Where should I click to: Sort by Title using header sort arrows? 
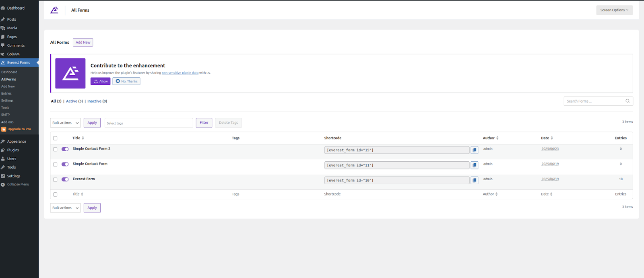[x=83, y=138]
